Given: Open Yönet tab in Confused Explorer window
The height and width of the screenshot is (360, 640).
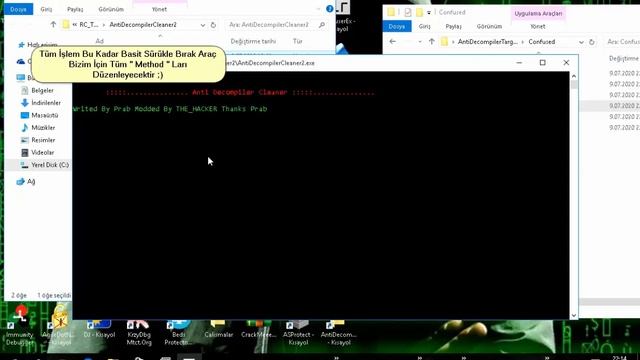Looking at the screenshot, I should tap(538, 26).
